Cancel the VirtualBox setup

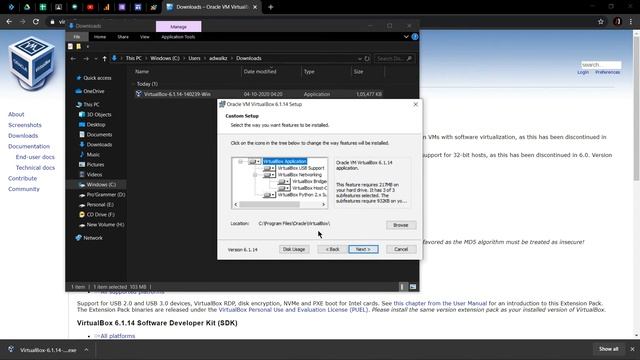tap(401, 249)
